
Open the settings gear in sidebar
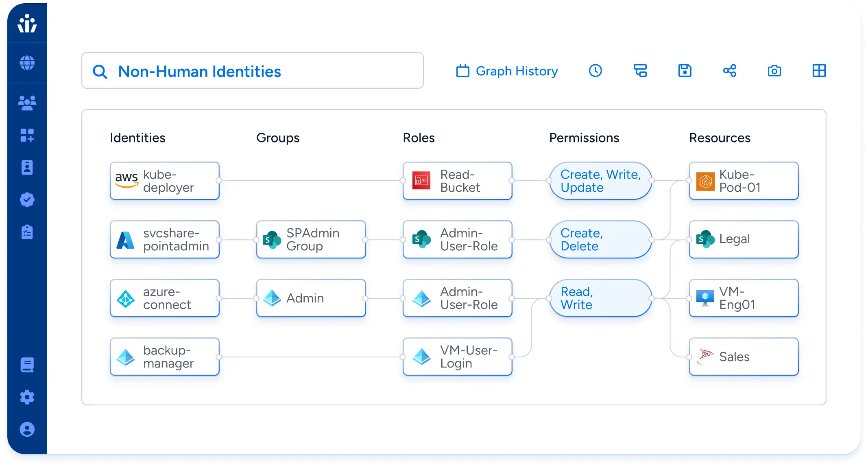click(x=27, y=397)
